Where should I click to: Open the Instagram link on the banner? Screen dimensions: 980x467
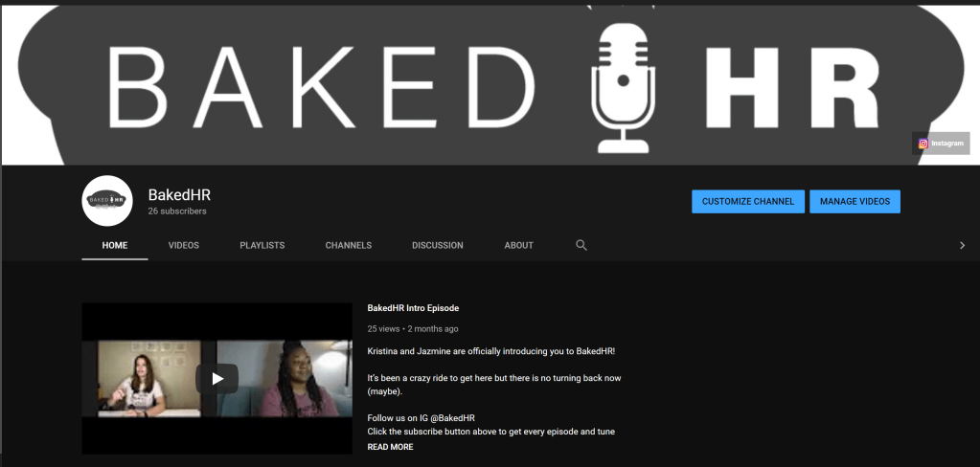pos(941,144)
